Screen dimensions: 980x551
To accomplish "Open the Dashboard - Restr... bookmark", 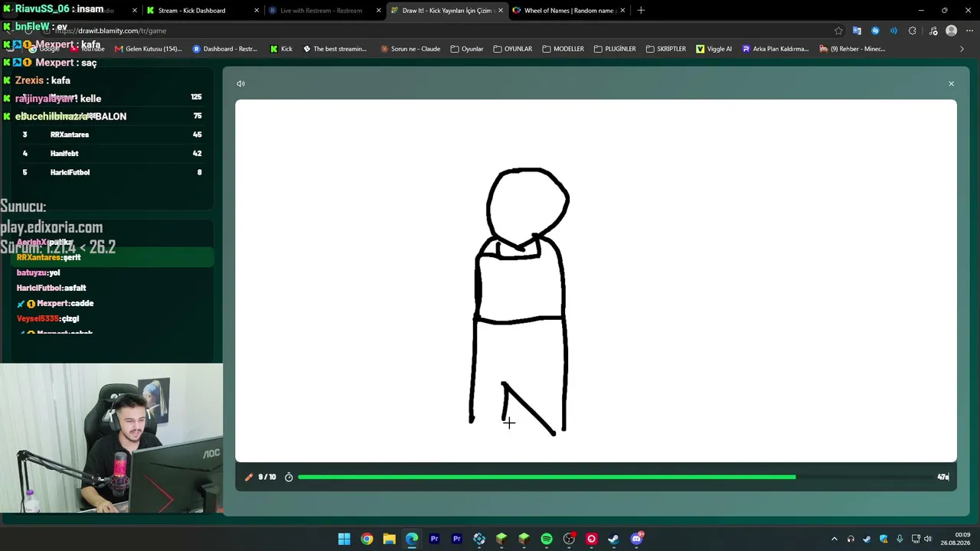I will coord(225,49).
